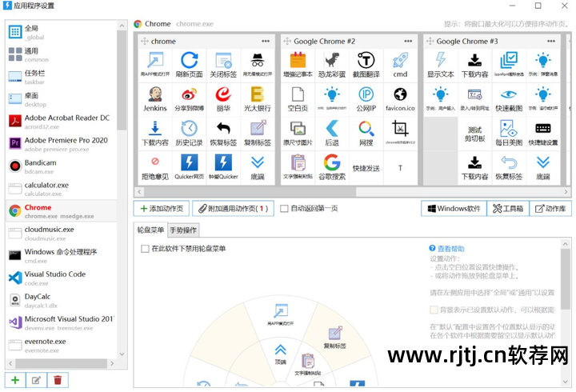Switch to the 轮盘菜单 tab
The image size is (576, 392).
(150, 230)
